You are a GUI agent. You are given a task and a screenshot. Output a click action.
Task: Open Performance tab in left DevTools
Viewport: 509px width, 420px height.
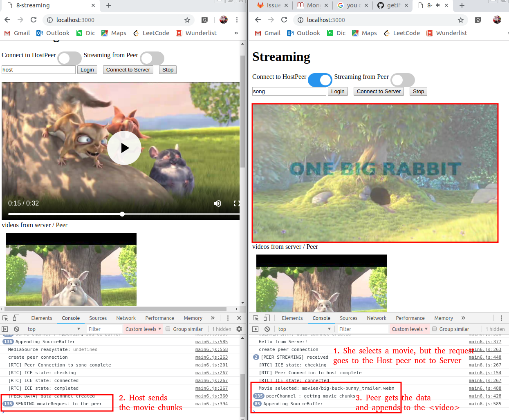(159, 318)
